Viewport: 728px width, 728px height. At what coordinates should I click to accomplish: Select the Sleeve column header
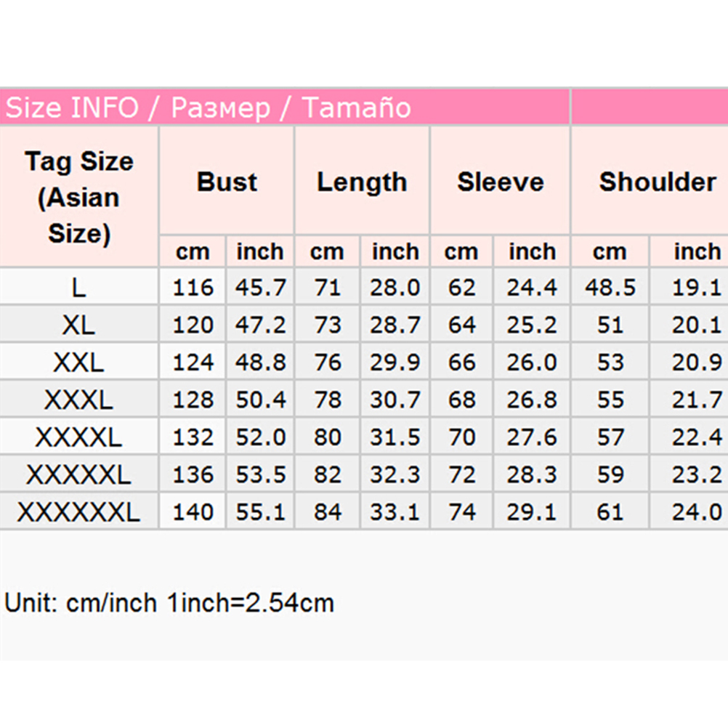point(500,182)
